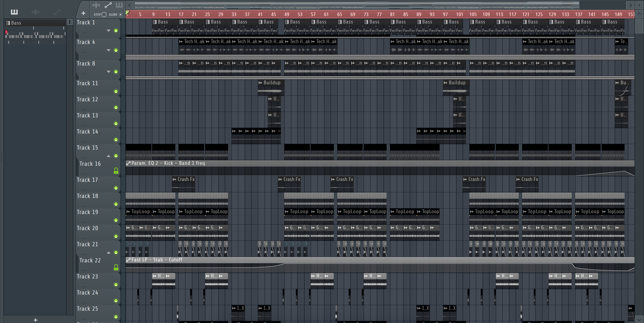
Task: Expand Track 1 group with down arrow
Action: [x=108, y=30]
